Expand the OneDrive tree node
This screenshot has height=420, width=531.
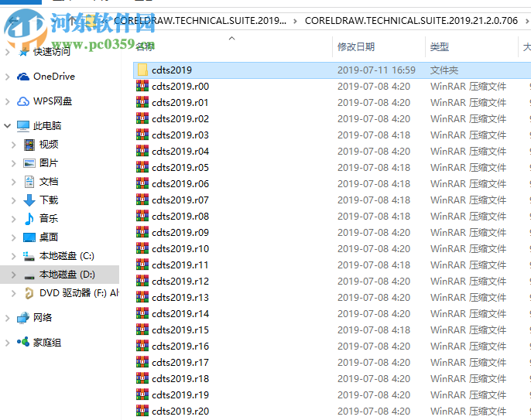click(x=8, y=77)
